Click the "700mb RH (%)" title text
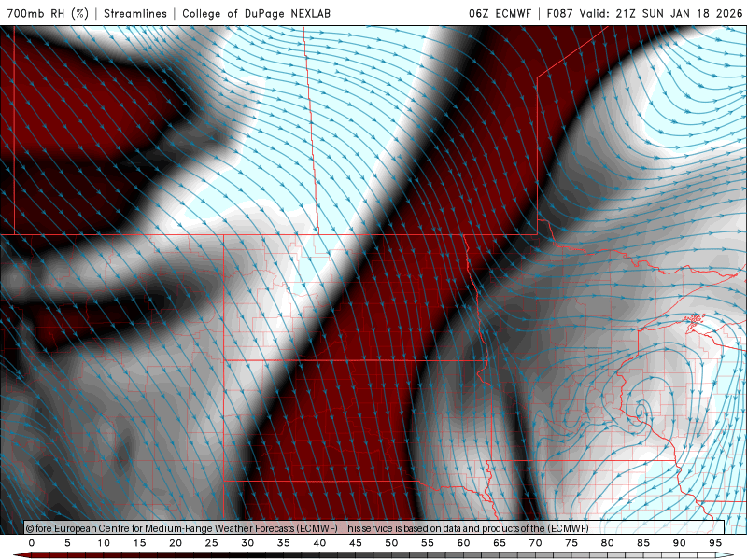This screenshot has width=747, height=560. click(48, 13)
